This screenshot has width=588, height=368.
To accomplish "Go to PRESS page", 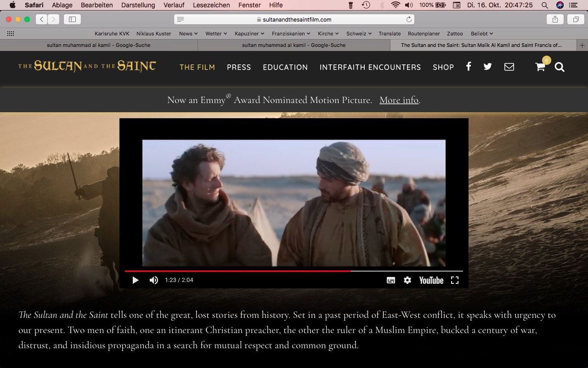I will pos(239,67).
